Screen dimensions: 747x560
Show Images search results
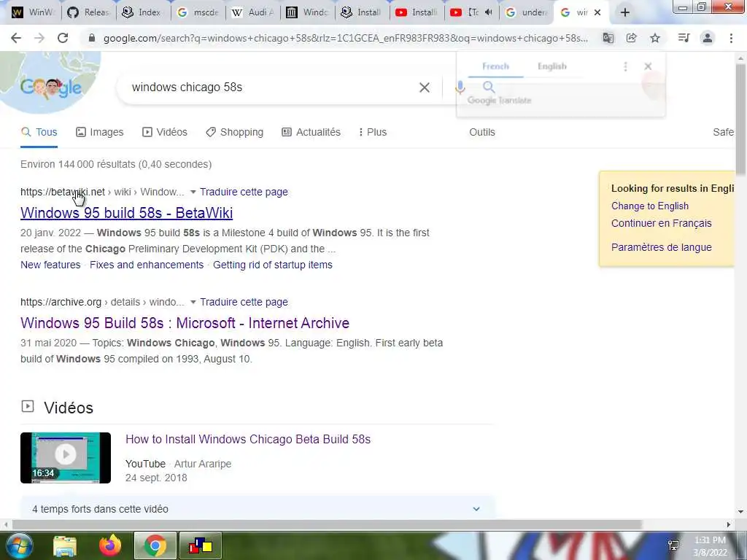click(99, 132)
